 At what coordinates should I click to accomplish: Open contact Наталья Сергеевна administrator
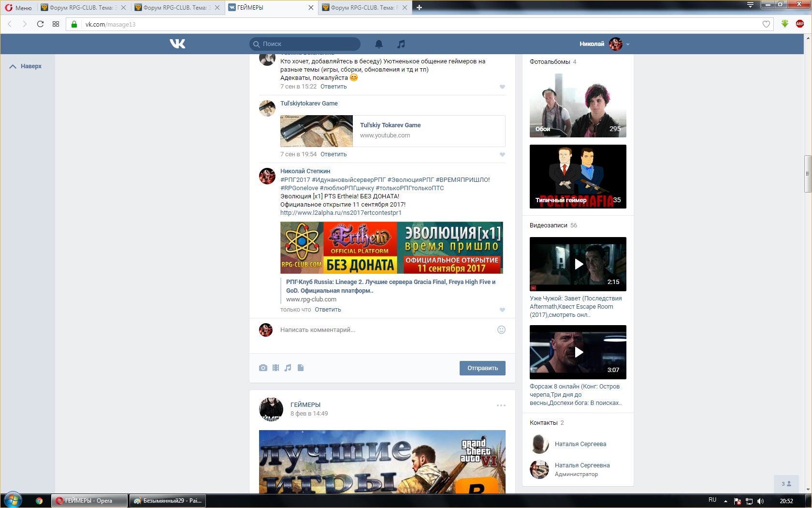[x=582, y=465]
